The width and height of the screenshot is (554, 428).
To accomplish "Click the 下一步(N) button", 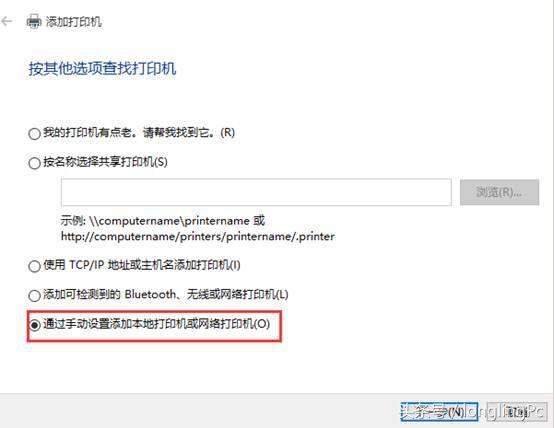I will [x=439, y=412].
